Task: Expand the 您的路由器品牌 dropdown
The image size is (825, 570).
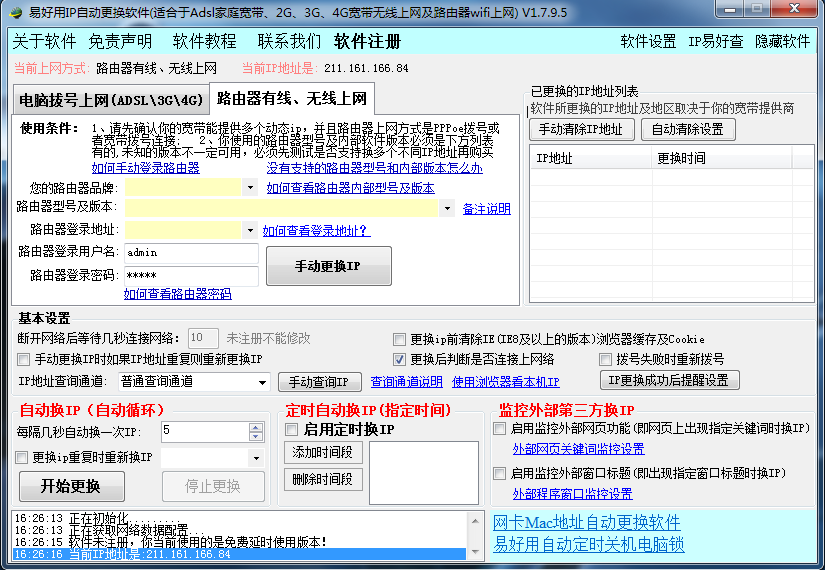Action: [x=250, y=187]
